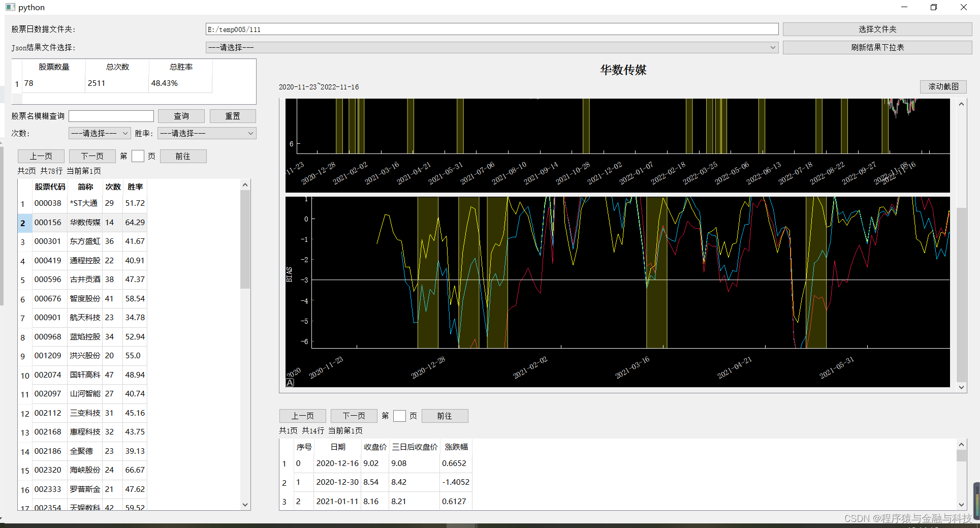Select the 山河智能 row
This screenshot has width=980, height=528.
pyautogui.click(x=83, y=394)
